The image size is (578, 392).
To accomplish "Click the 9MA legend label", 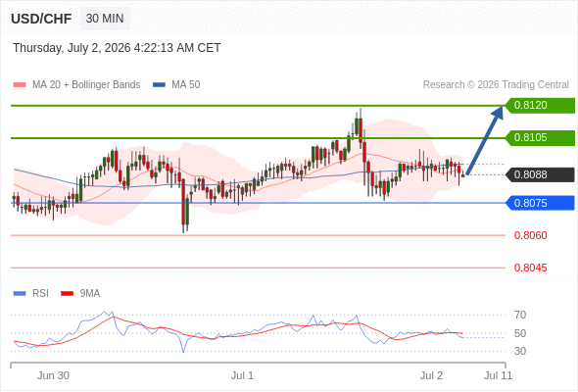I will pyautogui.click(x=90, y=294).
